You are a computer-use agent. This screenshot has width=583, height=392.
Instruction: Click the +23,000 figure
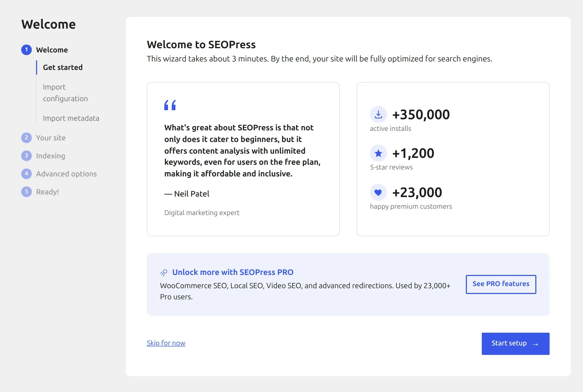coord(417,192)
